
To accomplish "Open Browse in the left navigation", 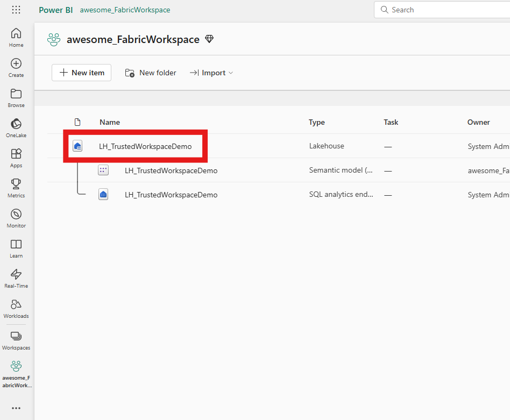I will coord(16,98).
